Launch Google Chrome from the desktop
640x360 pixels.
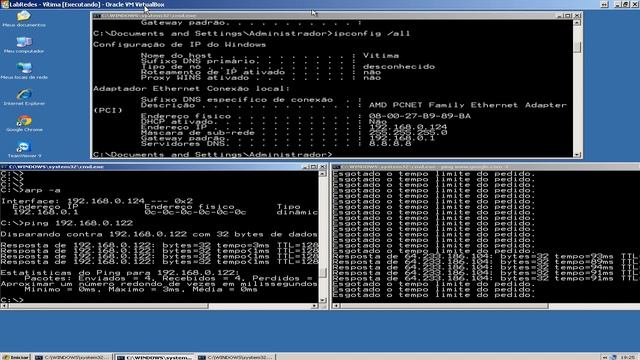coord(24,123)
